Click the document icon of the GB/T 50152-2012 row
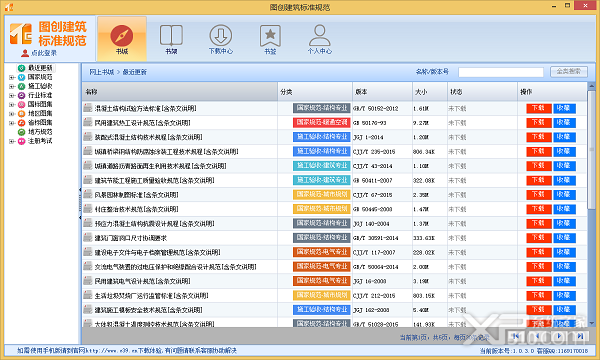 click(88, 108)
